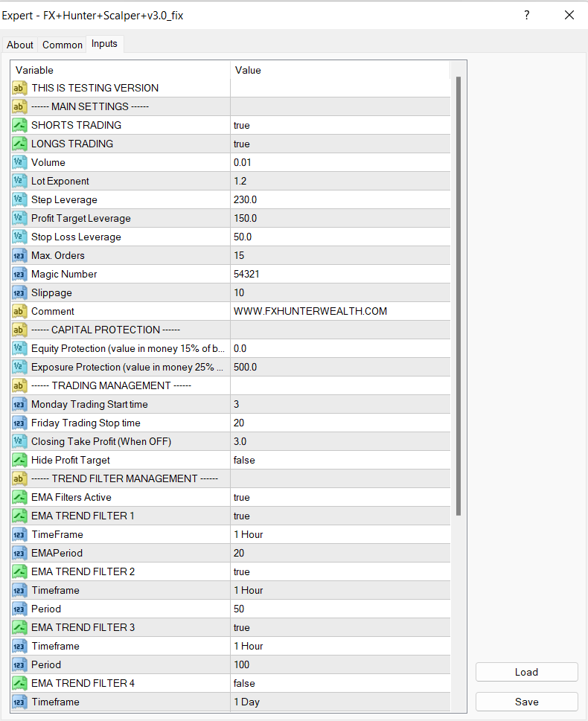
Task: Click the Save button
Action: click(x=526, y=702)
